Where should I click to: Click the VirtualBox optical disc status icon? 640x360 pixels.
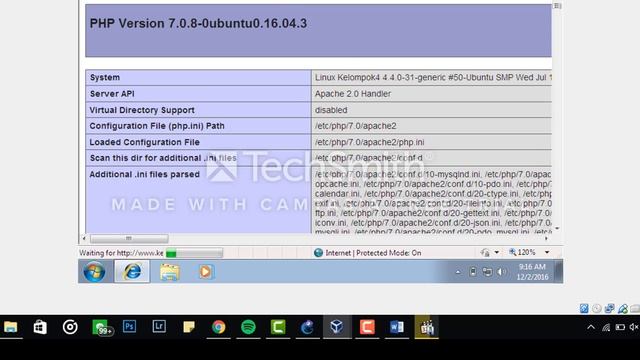(x=597, y=309)
